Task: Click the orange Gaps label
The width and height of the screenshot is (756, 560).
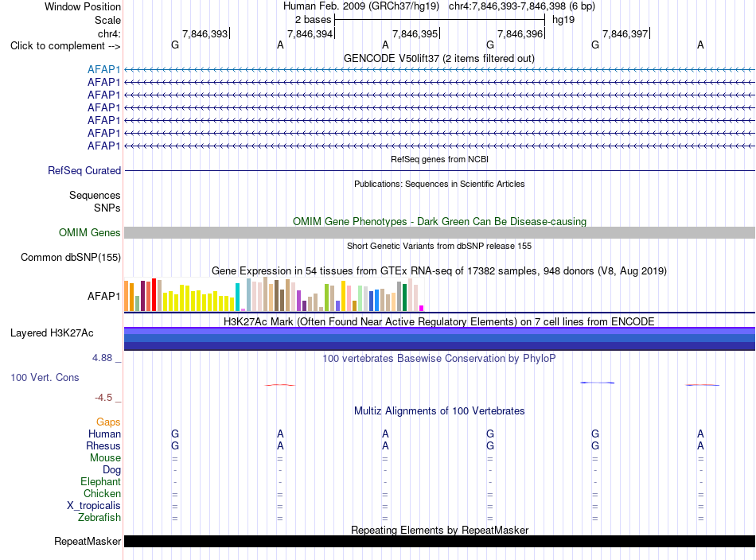Action: (x=108, y=422)
